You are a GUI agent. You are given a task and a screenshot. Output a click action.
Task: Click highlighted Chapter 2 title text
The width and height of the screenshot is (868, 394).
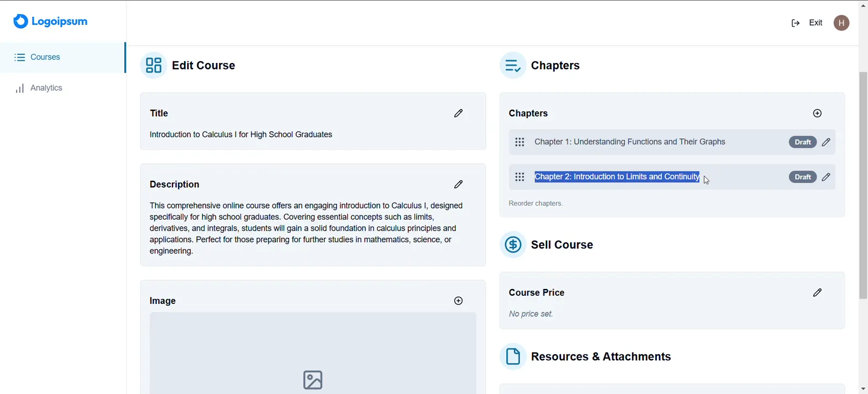(x=617, y=177)
